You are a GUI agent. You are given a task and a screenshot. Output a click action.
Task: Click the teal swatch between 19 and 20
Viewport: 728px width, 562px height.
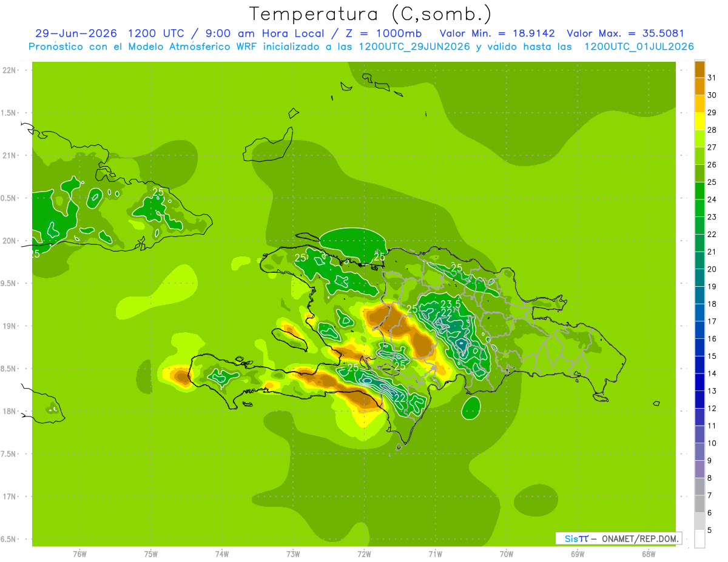pos(699,278)
